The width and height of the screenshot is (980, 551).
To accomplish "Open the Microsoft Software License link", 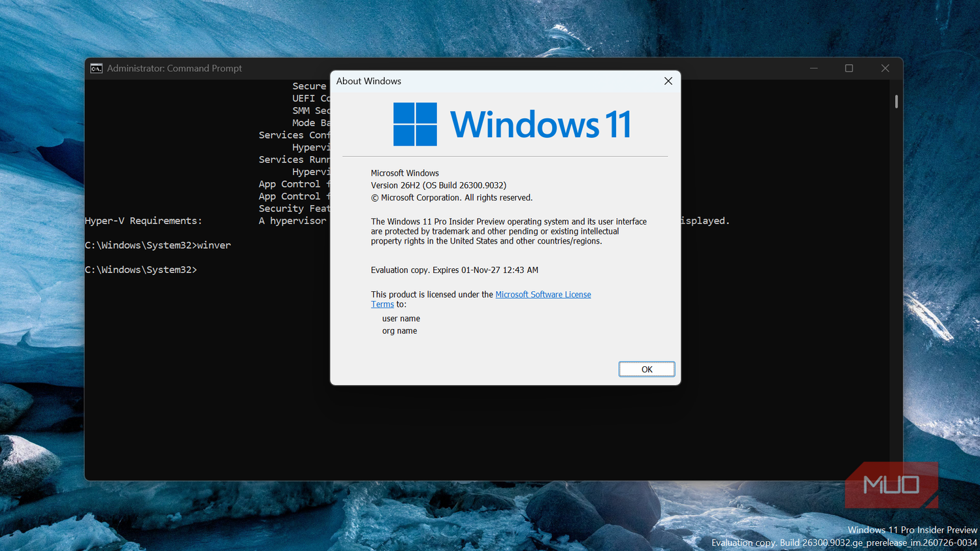I will pyautogui.click(x=543, y=294).
